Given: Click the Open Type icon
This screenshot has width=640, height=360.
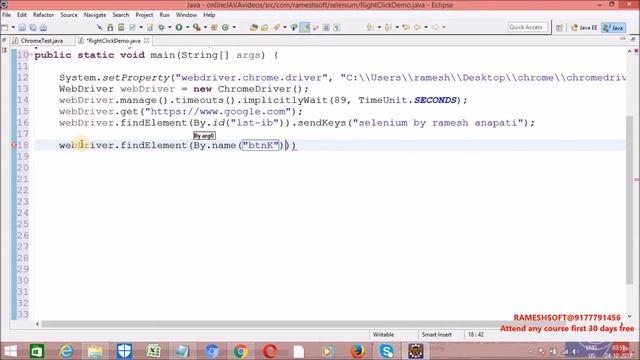Looking at the screenshot, I should 254,27.
